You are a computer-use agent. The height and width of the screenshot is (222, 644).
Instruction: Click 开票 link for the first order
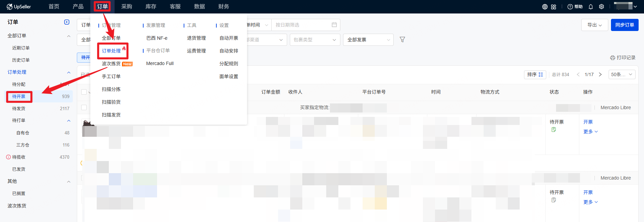point(588,122)
